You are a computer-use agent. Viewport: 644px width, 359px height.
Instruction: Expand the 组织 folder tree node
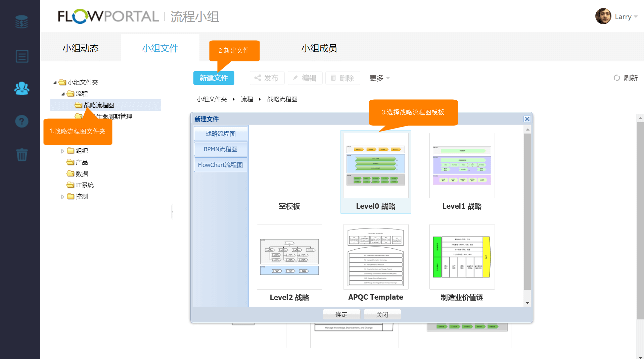(x=62, y=151)
